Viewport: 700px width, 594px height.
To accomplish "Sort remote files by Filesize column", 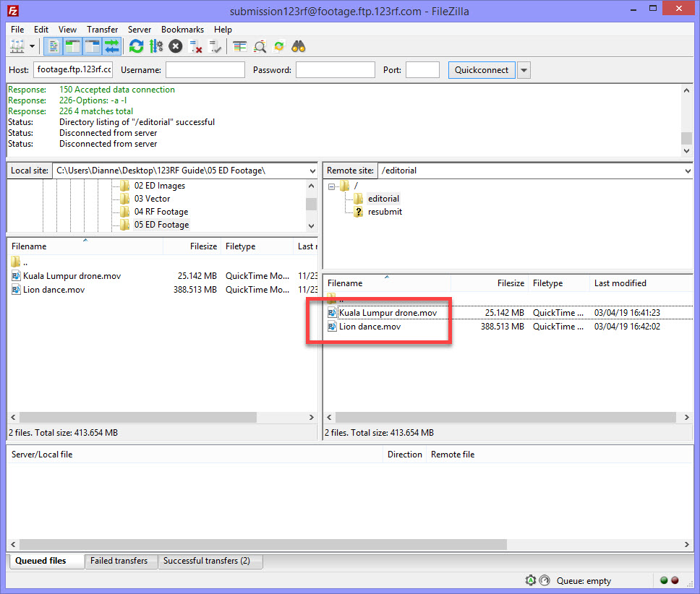I will [490, 283].
